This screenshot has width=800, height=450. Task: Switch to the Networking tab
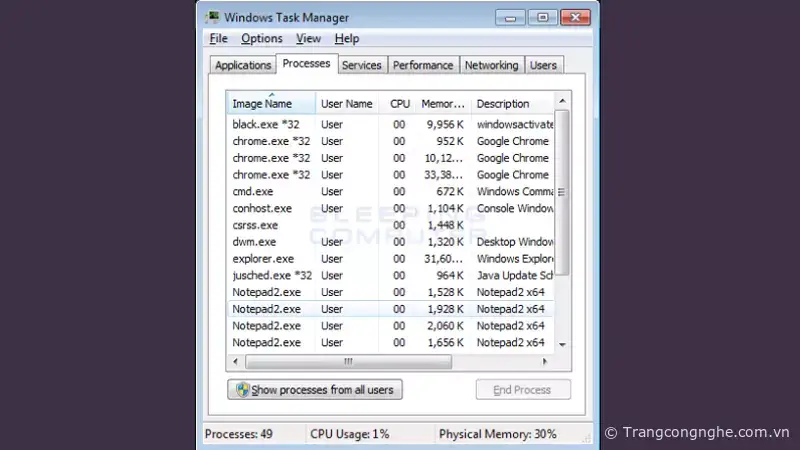click(x=491, y=65)
